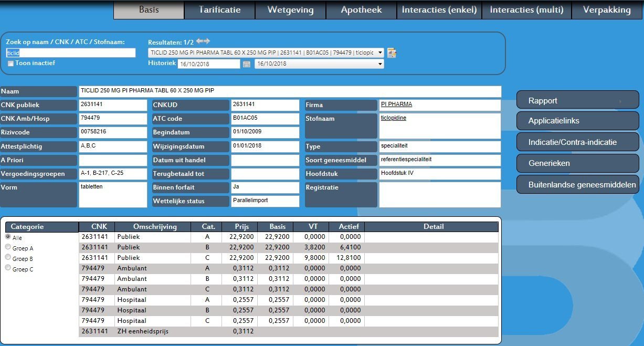Select the Groep B radio button
The image size is (644, 346).
(8, 258)
